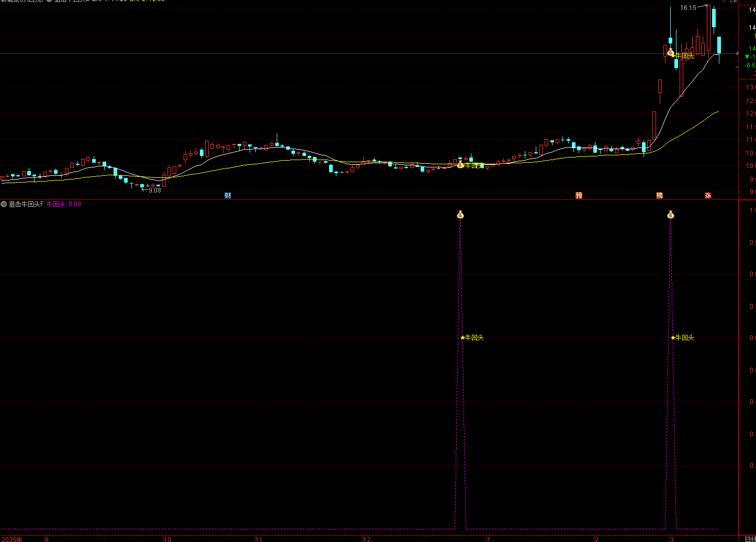The image size is (756, 542).
Task: Open the 涨 limit-up event marker
Action: [708, 195]
